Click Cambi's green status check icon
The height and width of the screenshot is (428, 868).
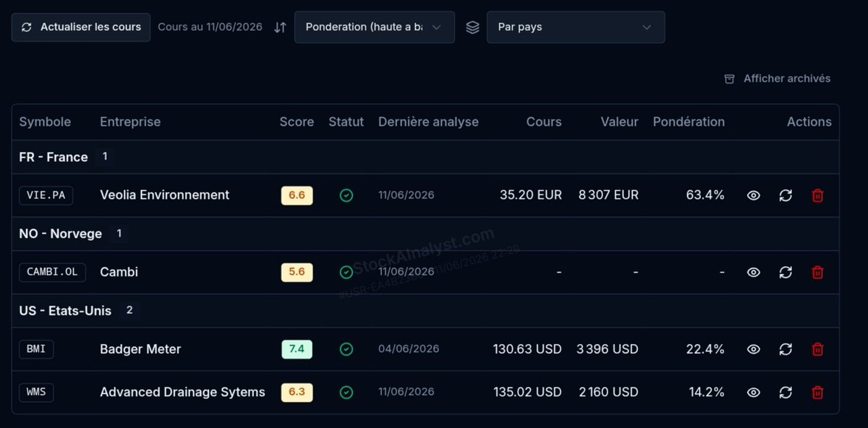coord(346,272)
